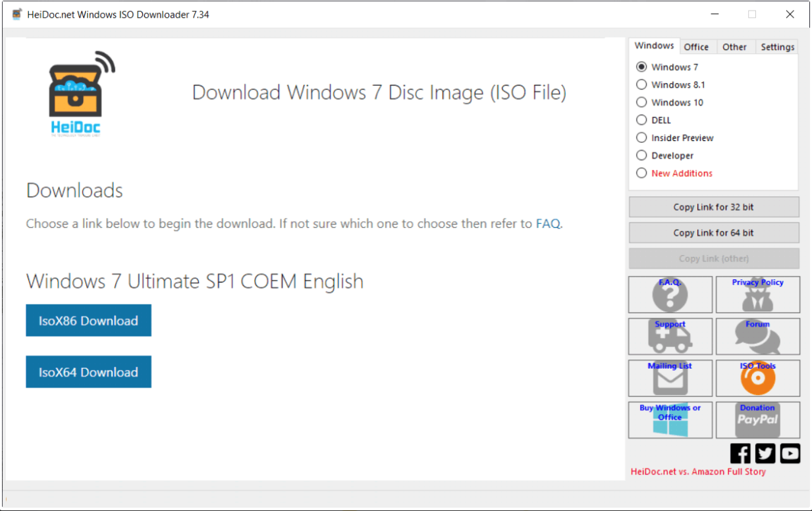Switch to the Office tab
Viewport: 812px width, 511px height.
tap(696, 47)
